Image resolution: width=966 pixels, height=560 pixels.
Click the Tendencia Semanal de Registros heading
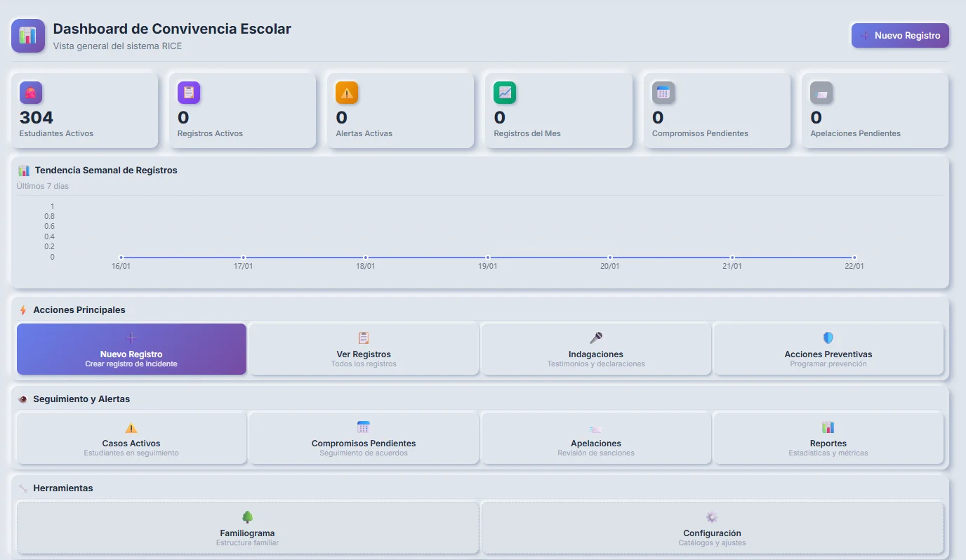pyautogui.click(x=106, y=171)
